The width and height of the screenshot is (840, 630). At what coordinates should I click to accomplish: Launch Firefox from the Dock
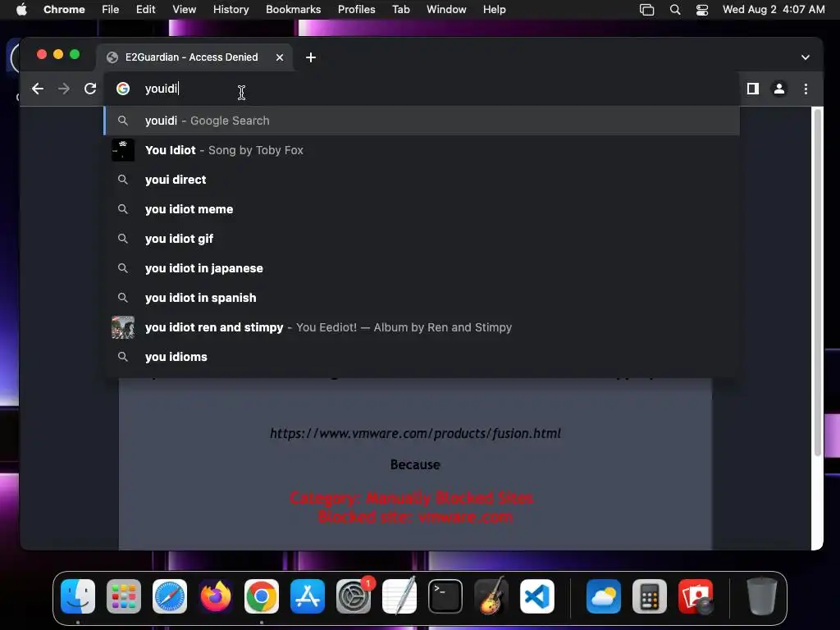click(216, 596)
